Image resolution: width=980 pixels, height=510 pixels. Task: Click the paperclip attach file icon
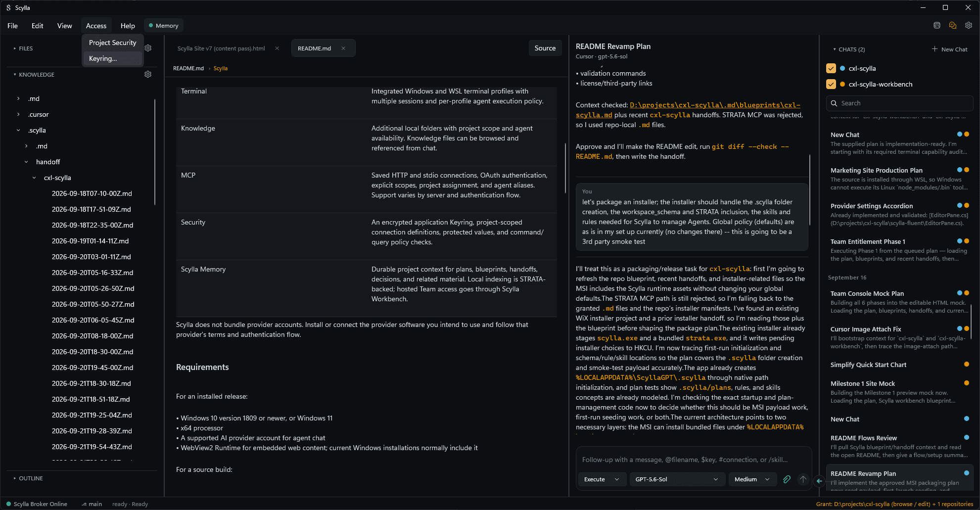787,479
